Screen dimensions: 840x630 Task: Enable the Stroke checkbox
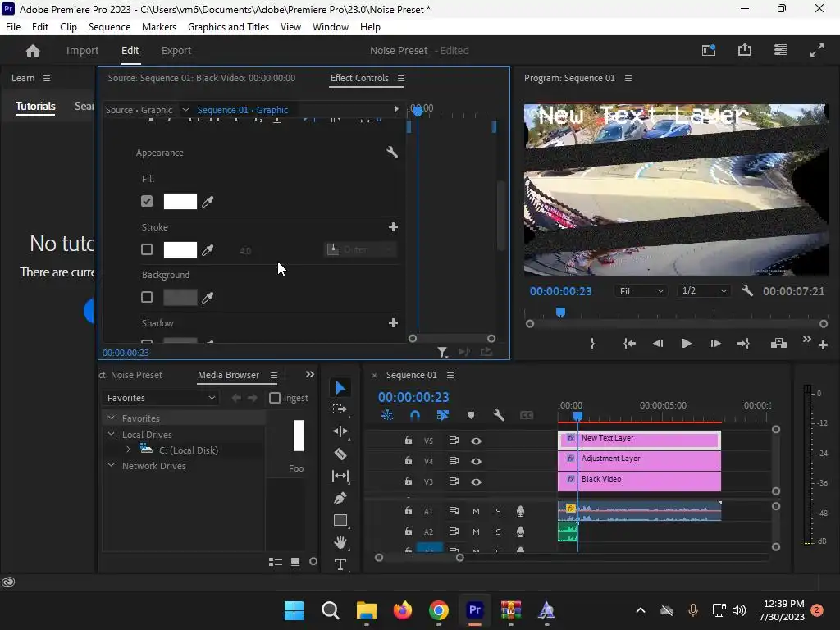click(x=147, y=249)
